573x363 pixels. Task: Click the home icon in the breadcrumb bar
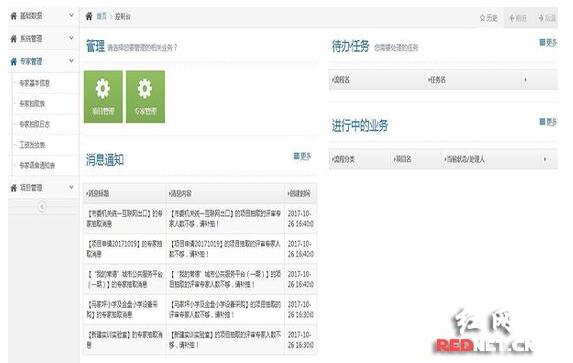point(89,16)
